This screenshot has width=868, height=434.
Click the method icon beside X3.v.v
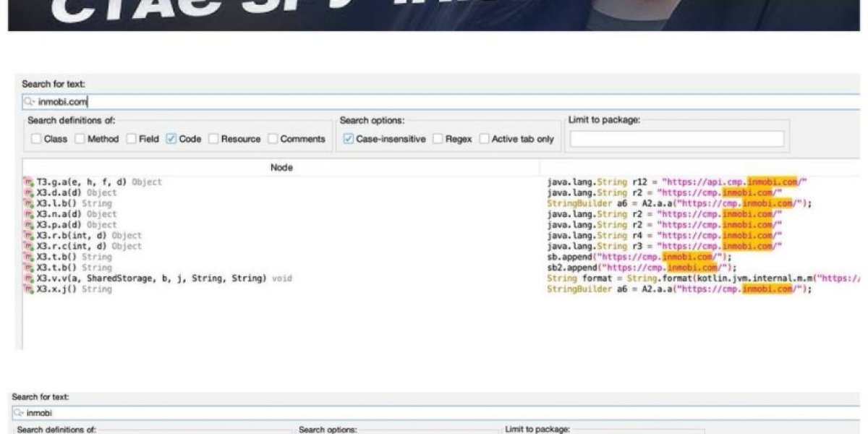click(x=29, y=278)
